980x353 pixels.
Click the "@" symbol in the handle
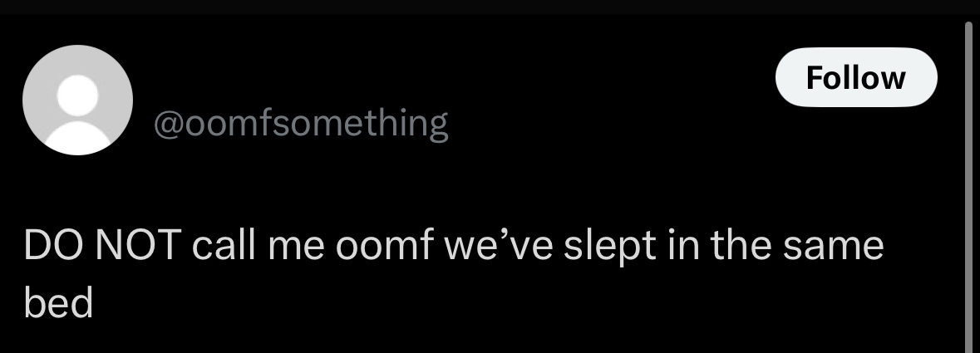click(x=167, y=125)
